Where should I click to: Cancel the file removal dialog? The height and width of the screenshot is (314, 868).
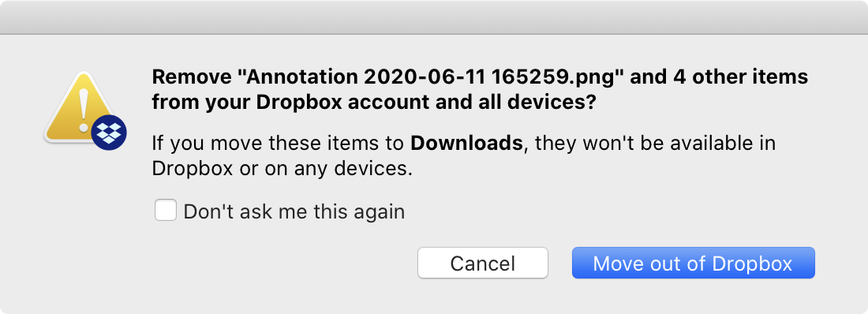(x=483, y=263)
